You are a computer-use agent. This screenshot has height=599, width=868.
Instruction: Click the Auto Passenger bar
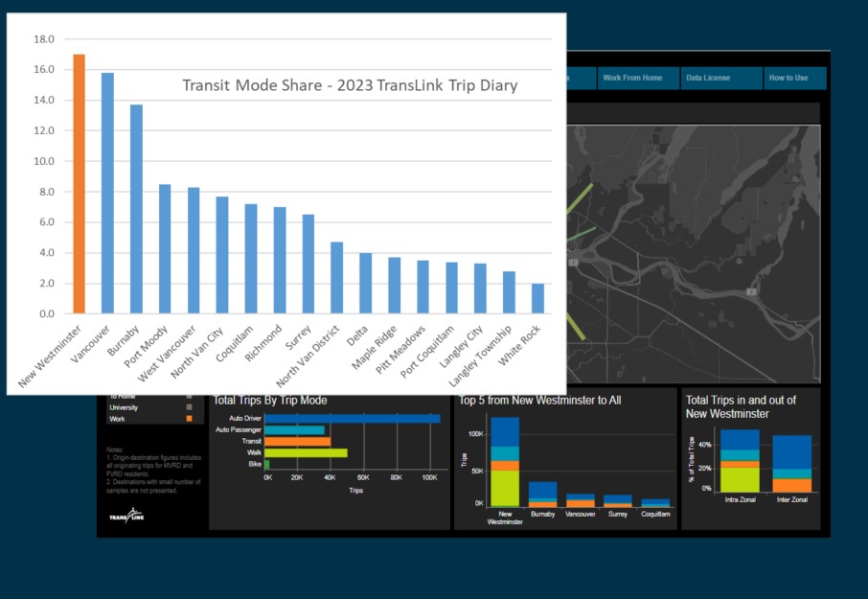(x=294, y=430)
